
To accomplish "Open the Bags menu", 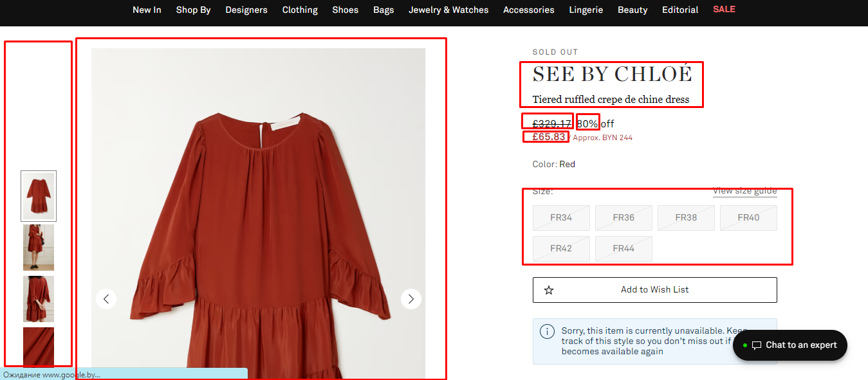I will point(383,10).
